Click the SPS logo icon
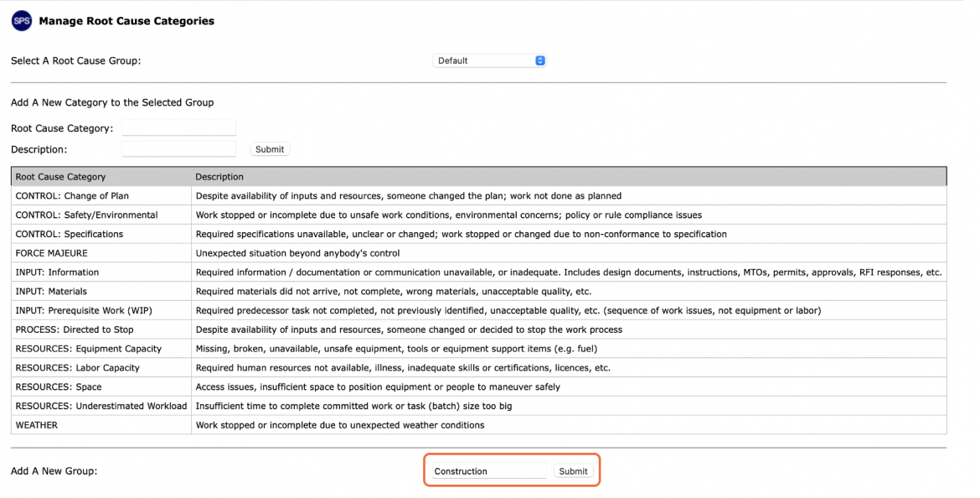Image resolution: width=980 pixels, height=498 pixels. [22, 21]
